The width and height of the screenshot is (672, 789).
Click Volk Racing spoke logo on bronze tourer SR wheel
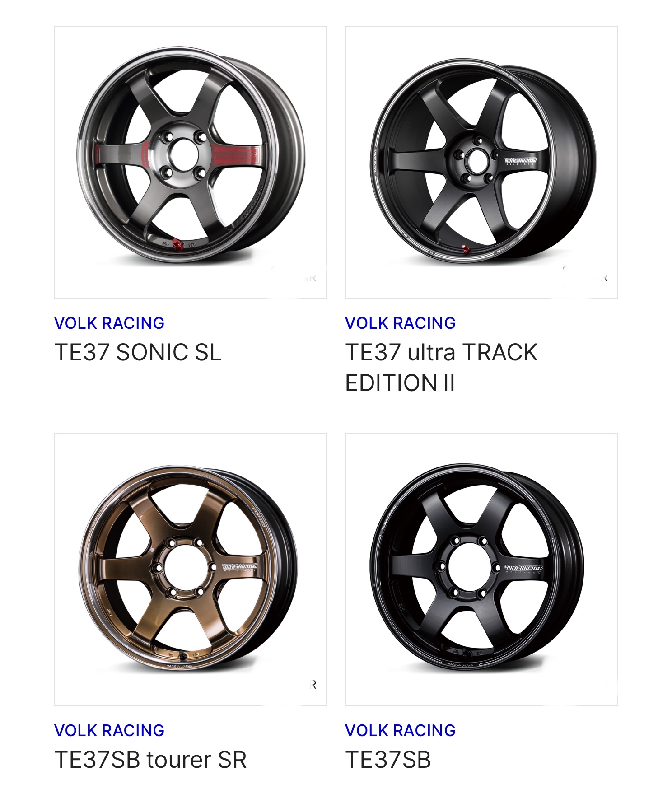tap(240, 567)
